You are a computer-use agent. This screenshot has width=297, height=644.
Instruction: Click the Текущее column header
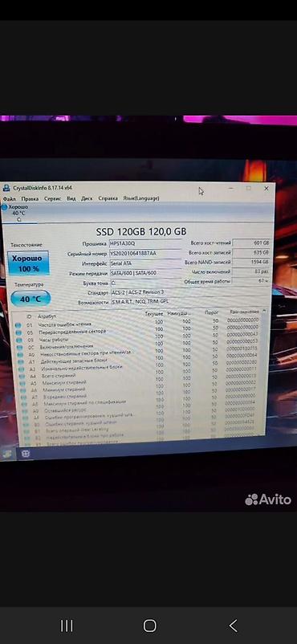click(154, 314)
